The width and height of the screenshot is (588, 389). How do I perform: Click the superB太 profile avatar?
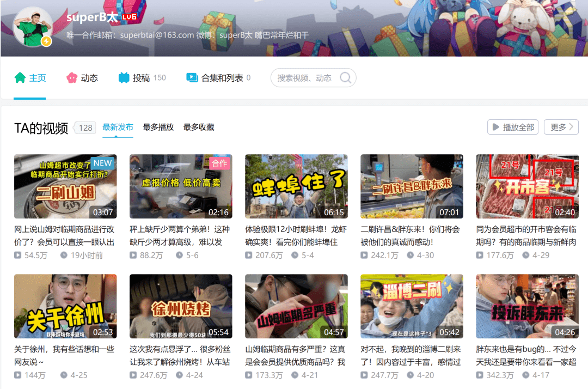pos(33,27)
